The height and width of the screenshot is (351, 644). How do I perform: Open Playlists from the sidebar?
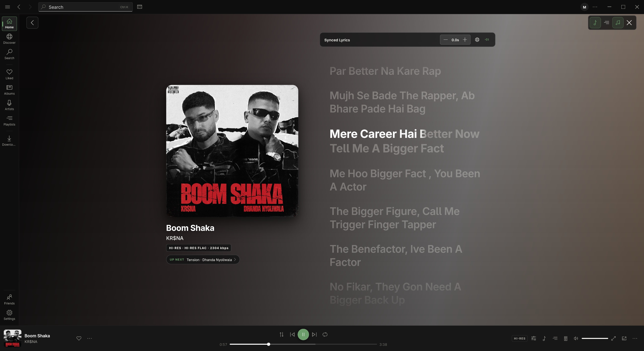pyautogui.click(x=9, y=121)
